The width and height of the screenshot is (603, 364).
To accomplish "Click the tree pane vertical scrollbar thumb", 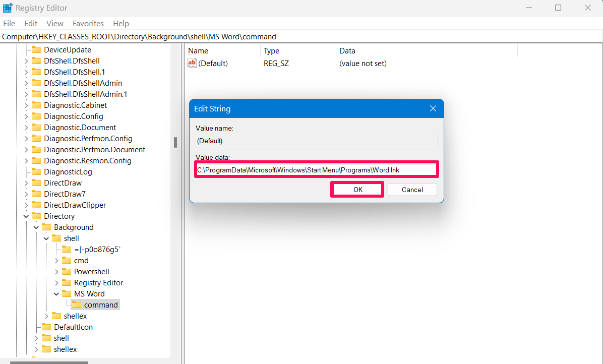I will pyautogui.click(x=175, y=143).
